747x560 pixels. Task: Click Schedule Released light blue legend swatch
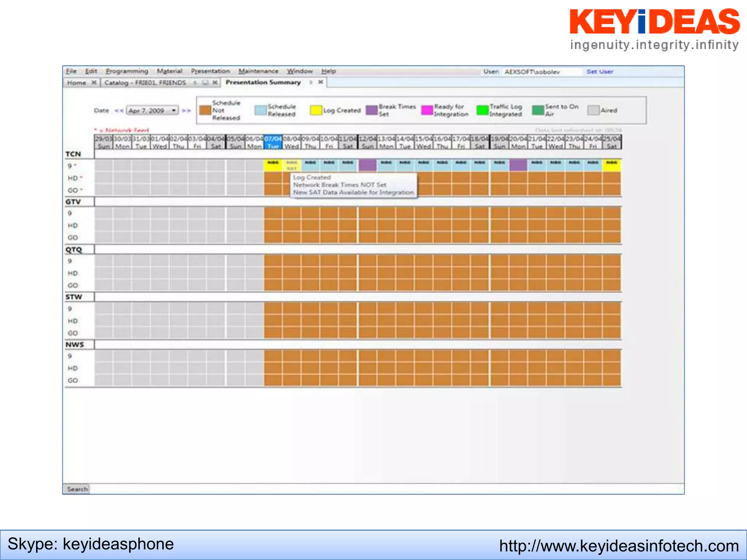tap(260, 110)
